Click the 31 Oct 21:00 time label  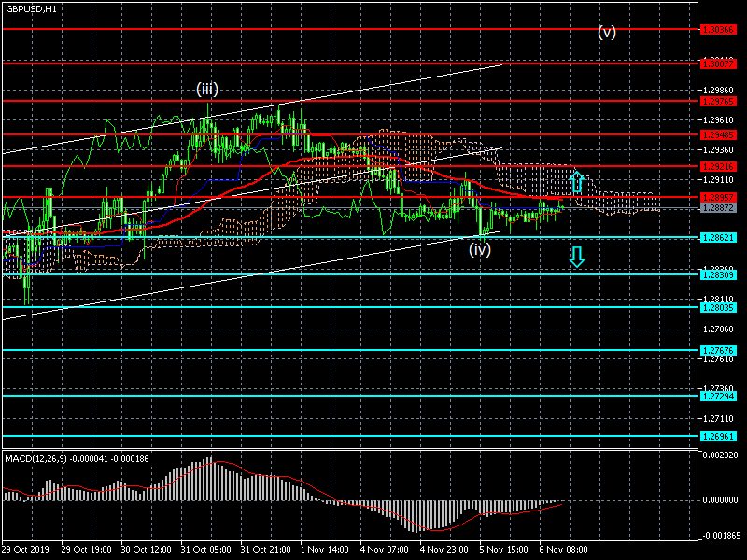pos(265,549)
